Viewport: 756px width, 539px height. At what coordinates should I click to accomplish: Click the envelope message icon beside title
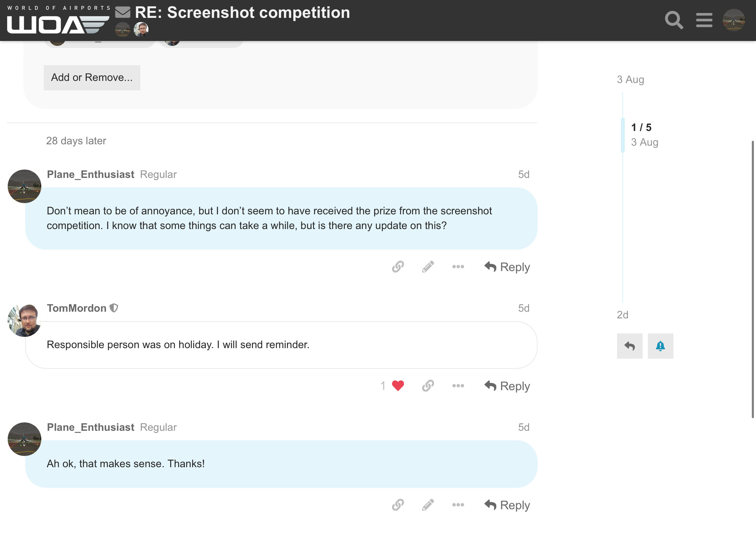pyautogui.click(x=122, y=12)
